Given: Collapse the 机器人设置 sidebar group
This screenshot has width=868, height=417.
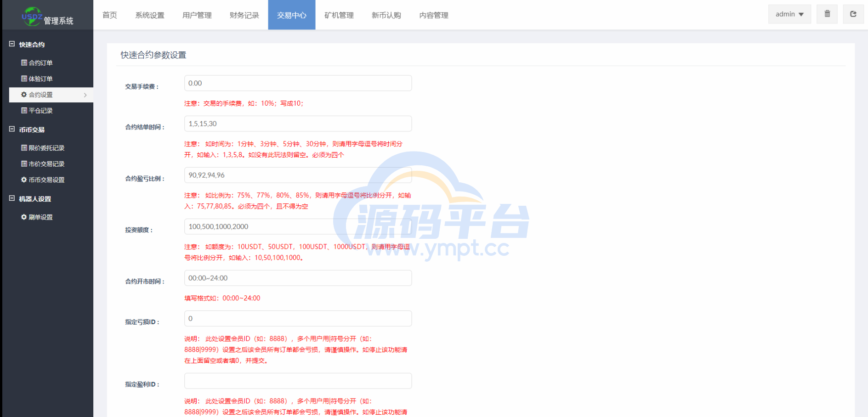Looking at the screenshot, I should 12,198.
